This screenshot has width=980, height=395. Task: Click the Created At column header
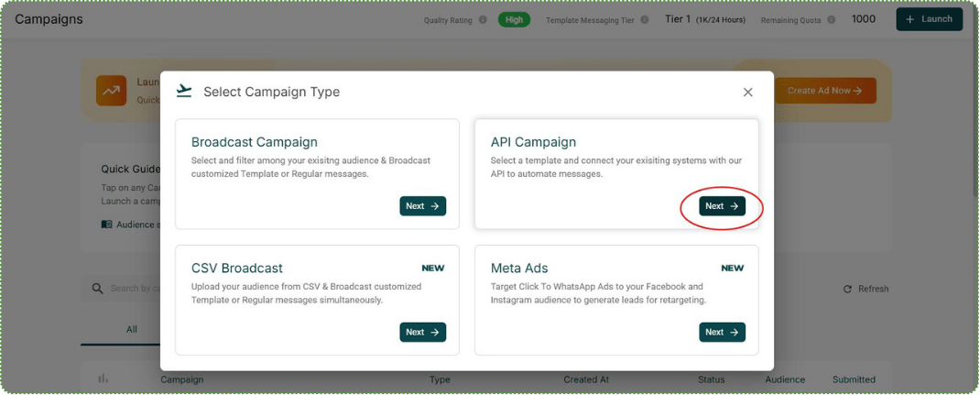click(x=586, y=379)
